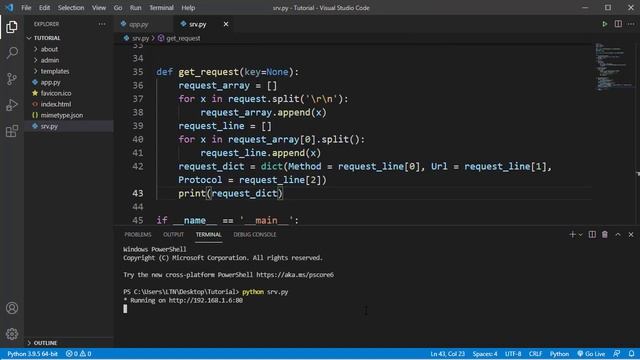Kill terminal with trash icon
The width and height of the screenshot is (640, 360).
pyautogui.click(x=604, y=234)
